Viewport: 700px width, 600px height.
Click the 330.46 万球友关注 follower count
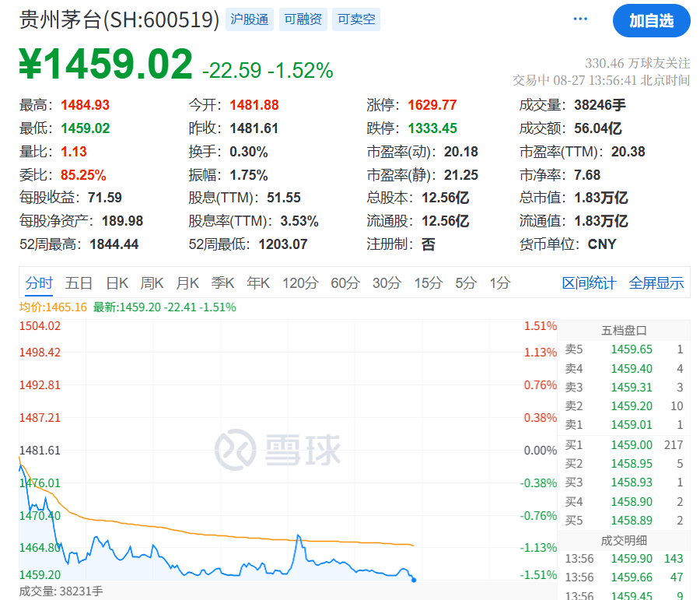(637, 63)
